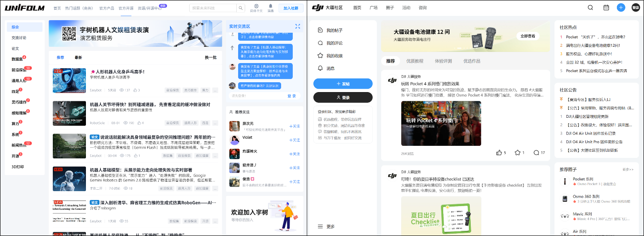Click the blue plus icon in DJI header
The image size is (644, 236).
pyautogui.click(x=621, y=7)
